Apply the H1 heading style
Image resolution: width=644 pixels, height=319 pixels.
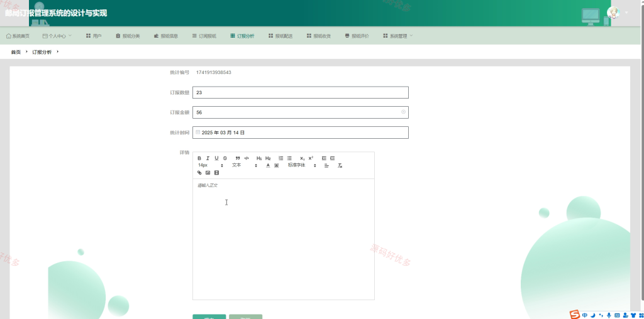coord(259,158)
